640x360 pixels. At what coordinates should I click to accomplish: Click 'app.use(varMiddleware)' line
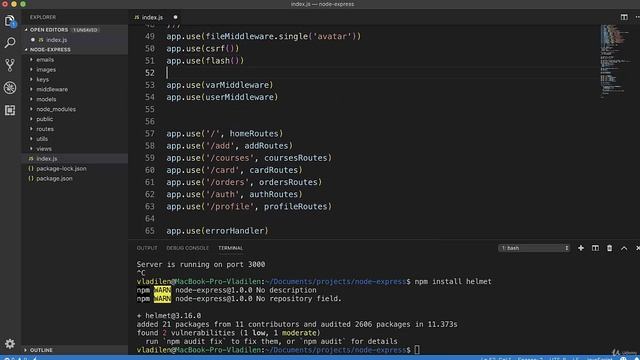(x=220, y=85)
